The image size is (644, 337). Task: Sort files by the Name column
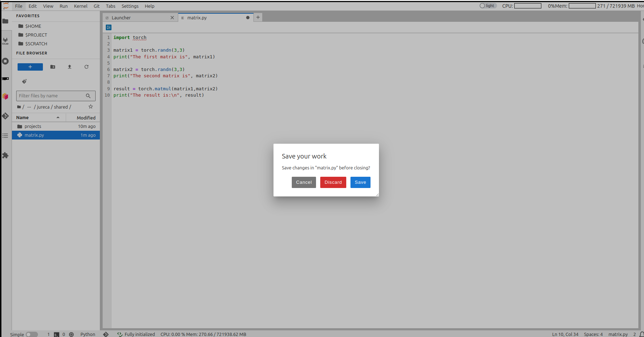[22, 118]
